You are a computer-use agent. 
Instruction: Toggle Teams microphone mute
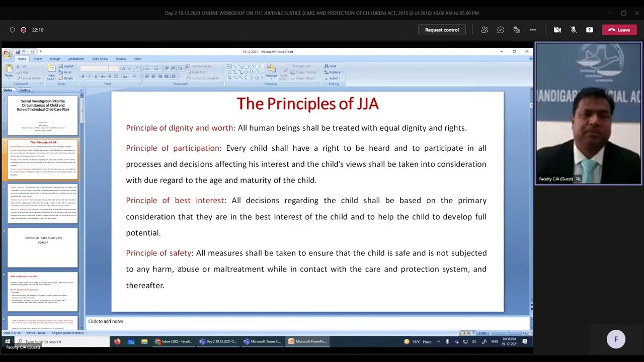click(x=574, y=30)
